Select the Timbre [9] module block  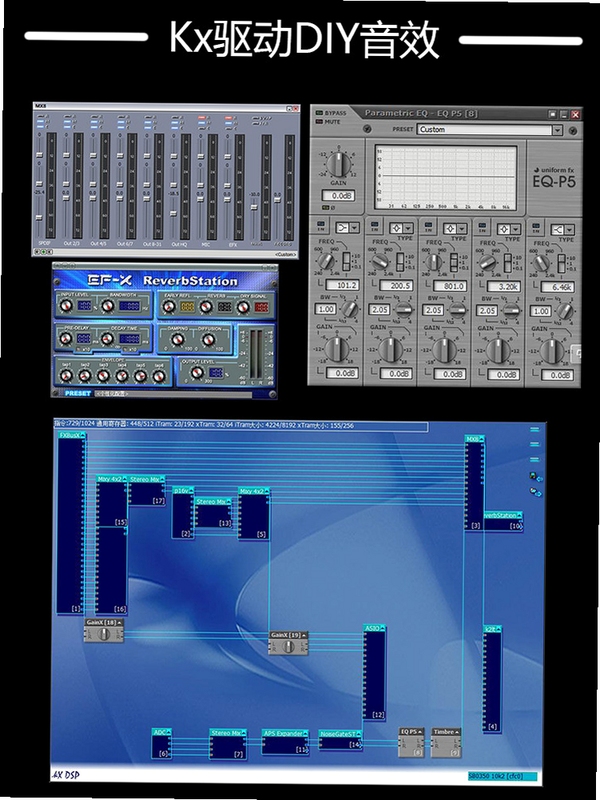click(x=446, y=743)
